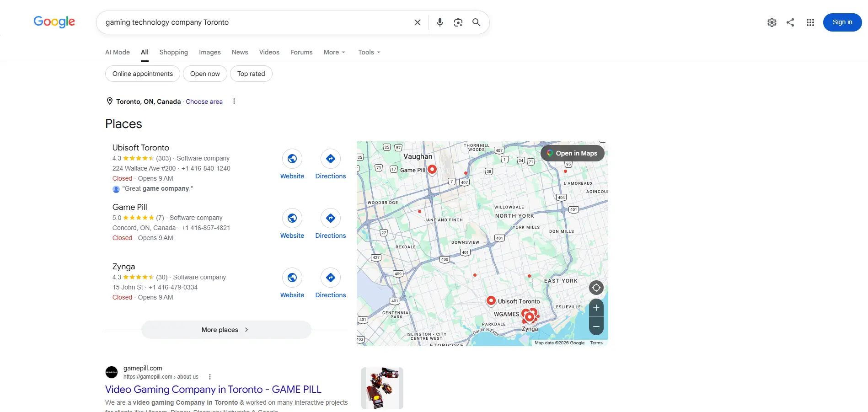Expand the More search categories dropdown
Image resolution: width=868 pixels, height=412 pixels.
[x=334, y=52]
